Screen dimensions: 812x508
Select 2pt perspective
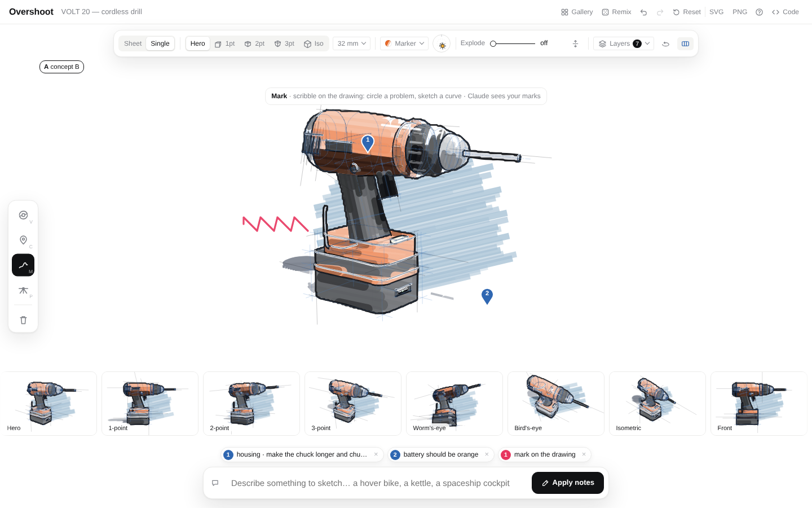point(254,43)
